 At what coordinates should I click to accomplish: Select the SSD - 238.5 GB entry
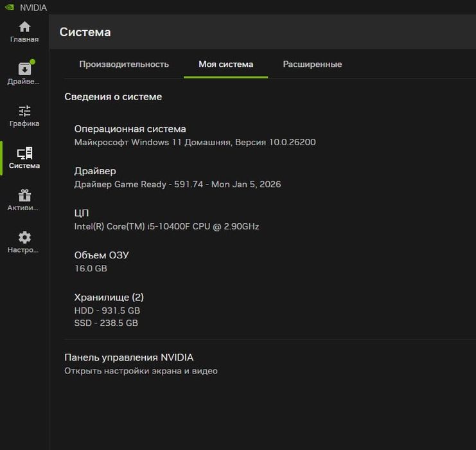[x=106, y=323]
